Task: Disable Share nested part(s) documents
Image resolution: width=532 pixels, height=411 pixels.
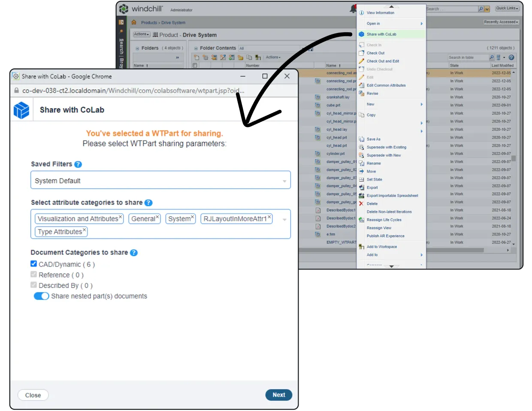Action: (x=41, y=296)
